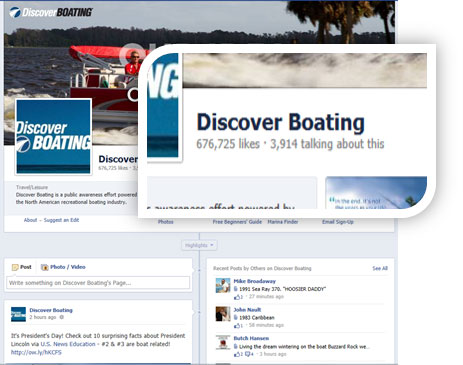This screenshot has width=463, height=365.
Task: Open the Marina Finder app link
Action: point(283,222)
